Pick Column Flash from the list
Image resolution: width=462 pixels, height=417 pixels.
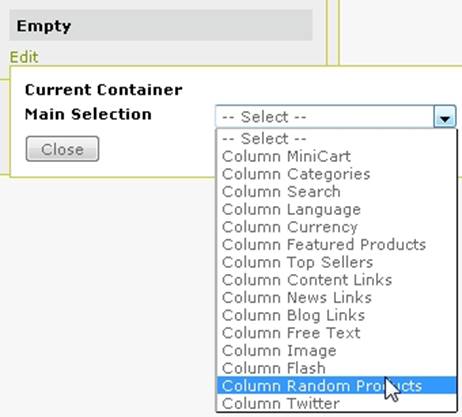(336, 368)
